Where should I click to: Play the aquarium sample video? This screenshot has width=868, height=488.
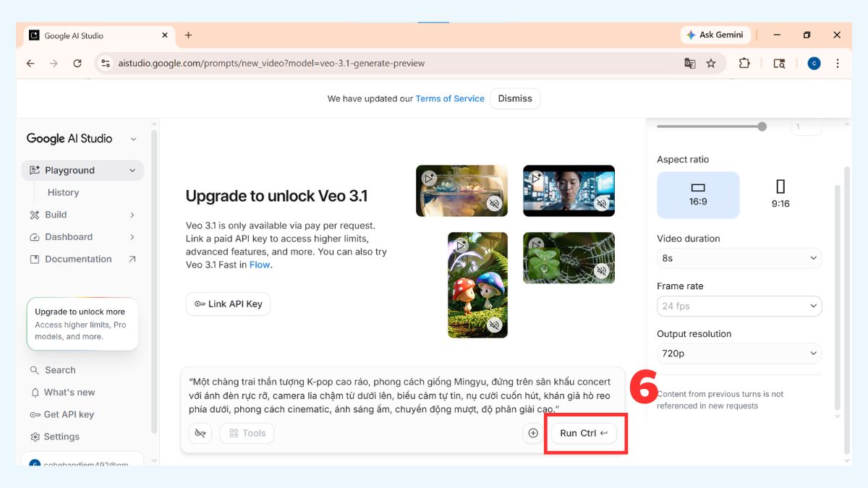(x=429, y=178)
